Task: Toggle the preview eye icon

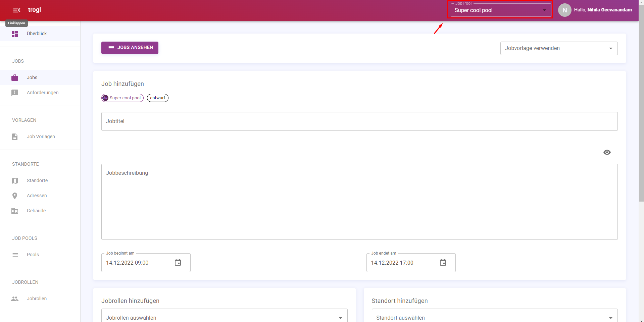Action: click(607, 152)
